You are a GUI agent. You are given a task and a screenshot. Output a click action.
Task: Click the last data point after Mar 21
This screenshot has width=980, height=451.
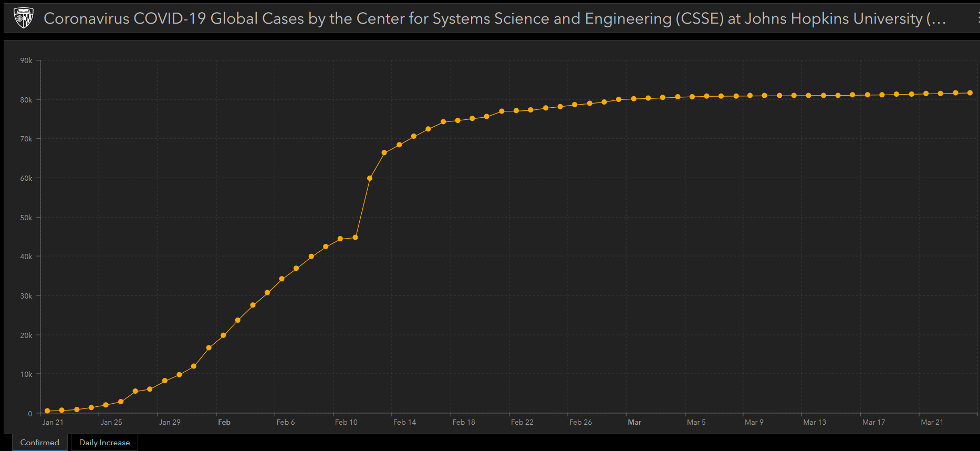[x=970, y=93]
